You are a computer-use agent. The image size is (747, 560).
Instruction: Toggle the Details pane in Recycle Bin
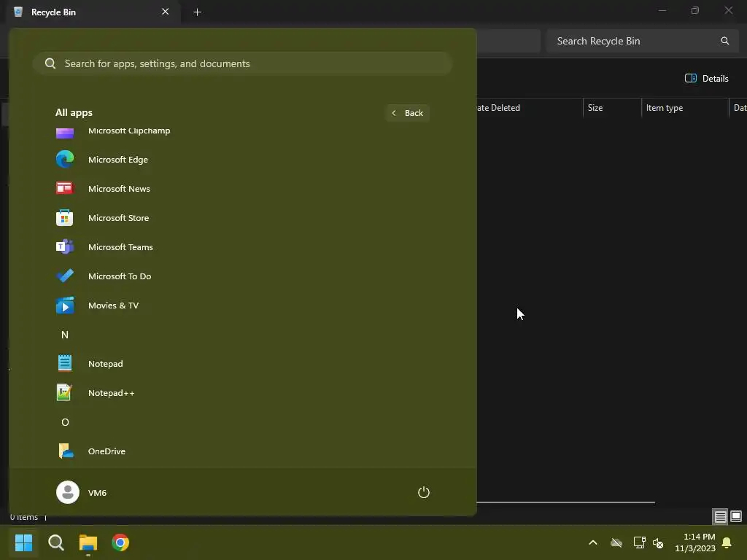coord(706,79)
